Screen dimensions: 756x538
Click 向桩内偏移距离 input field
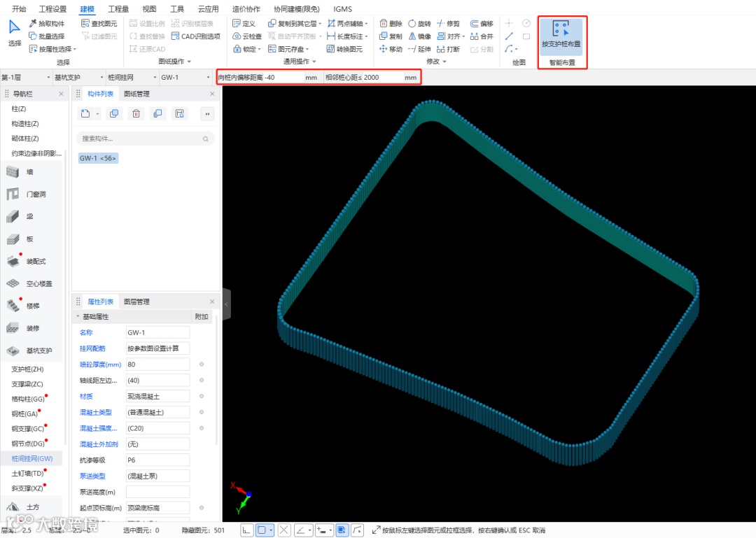[x=283, y=77]
